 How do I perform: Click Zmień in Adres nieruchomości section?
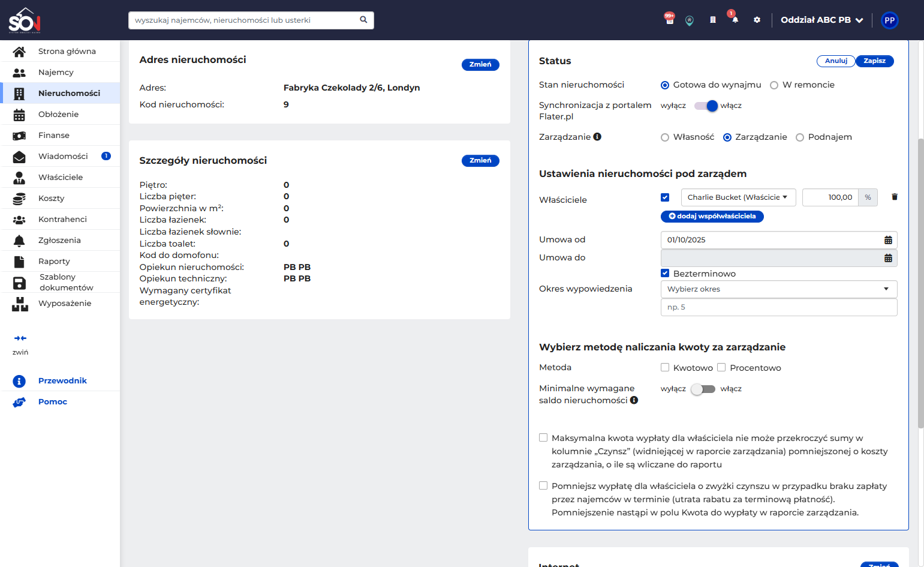(x=480, y=65)
